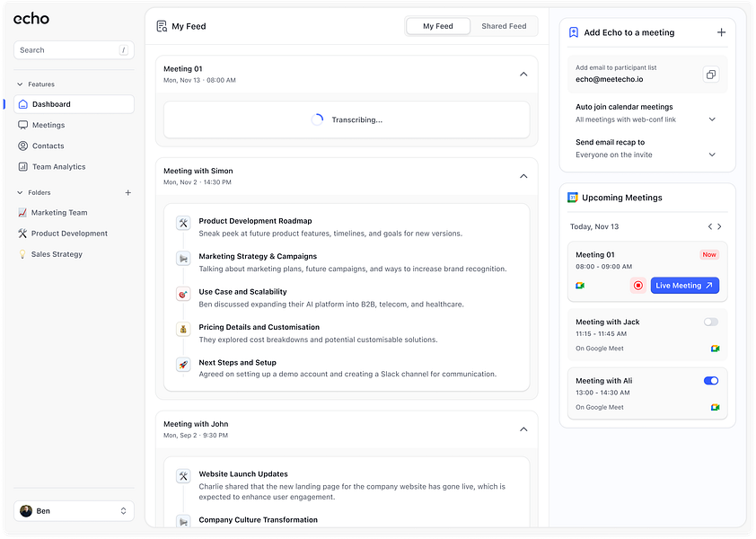Click the megaphone icon next to Company Culture Transformation
The image size is (756, 539).
point(183,521)
